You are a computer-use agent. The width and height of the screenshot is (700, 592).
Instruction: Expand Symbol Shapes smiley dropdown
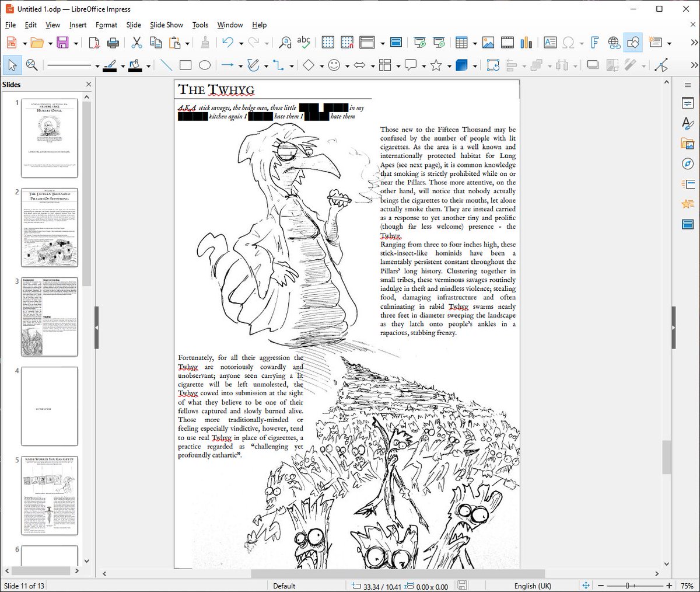tap(347, 66)
